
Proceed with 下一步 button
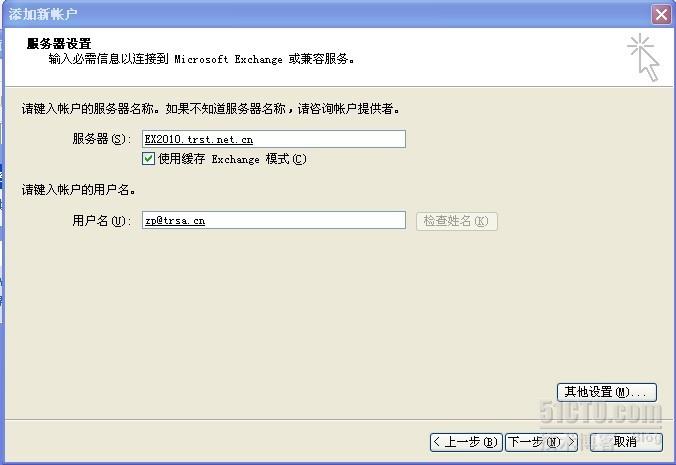click(541, 442)
